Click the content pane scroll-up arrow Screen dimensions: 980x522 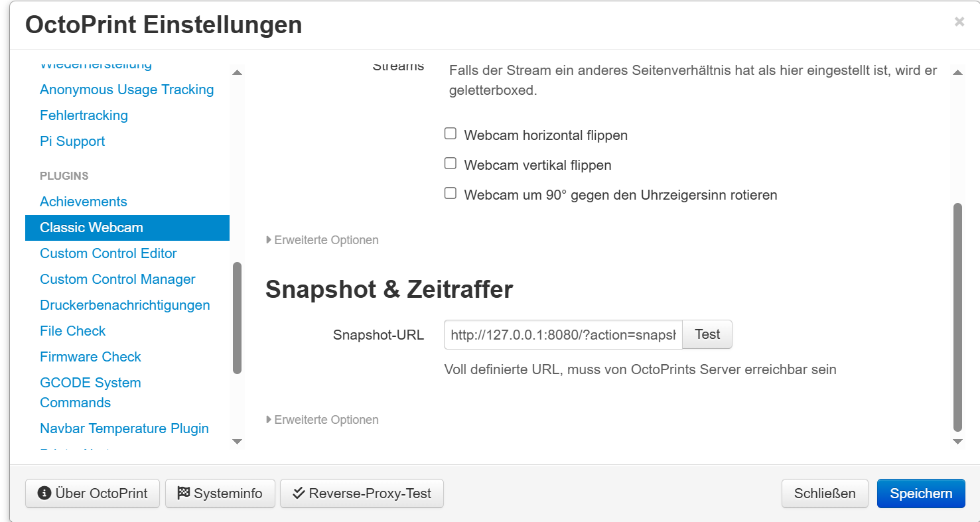[957, 72]
